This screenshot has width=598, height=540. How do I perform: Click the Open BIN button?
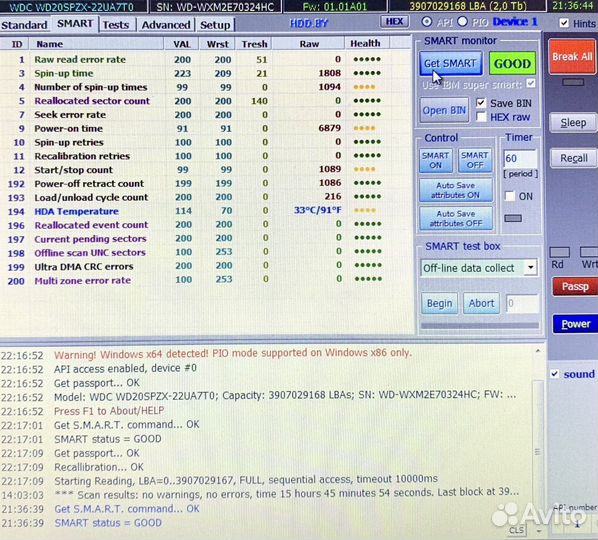tap(444, 111)
